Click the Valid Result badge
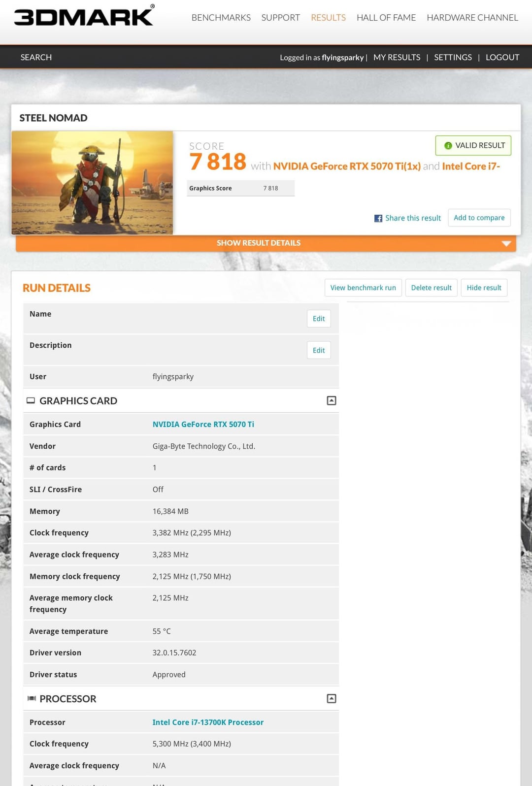 pyautogui.click(x=473, y=145)
